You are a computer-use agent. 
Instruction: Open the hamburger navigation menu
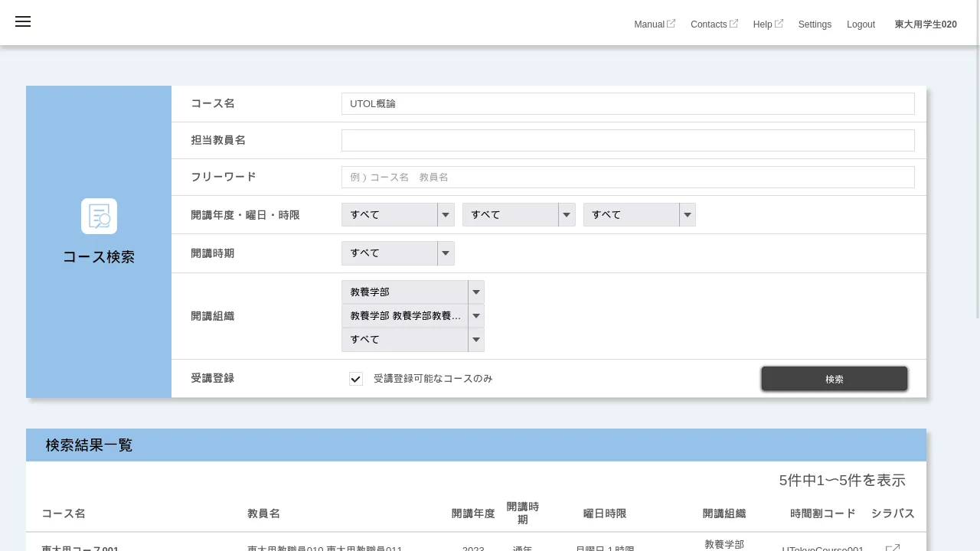pyautogui.click(x=23, y=21)
